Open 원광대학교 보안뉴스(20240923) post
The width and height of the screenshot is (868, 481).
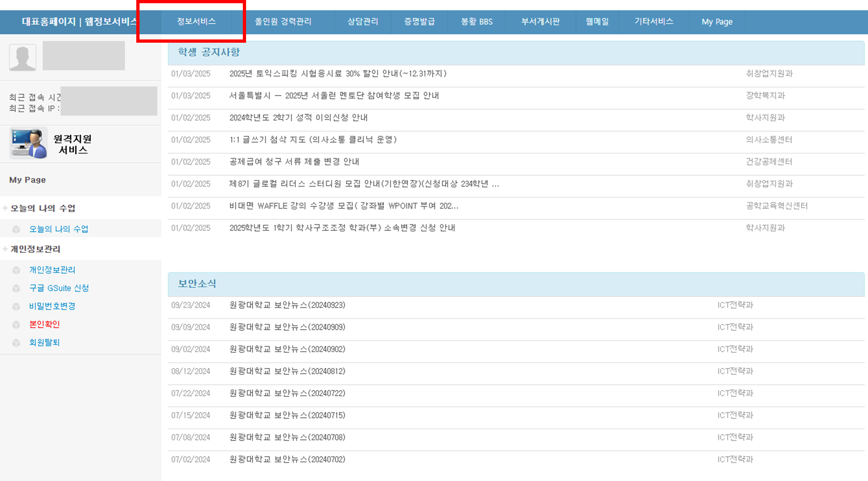coord(287,305)
